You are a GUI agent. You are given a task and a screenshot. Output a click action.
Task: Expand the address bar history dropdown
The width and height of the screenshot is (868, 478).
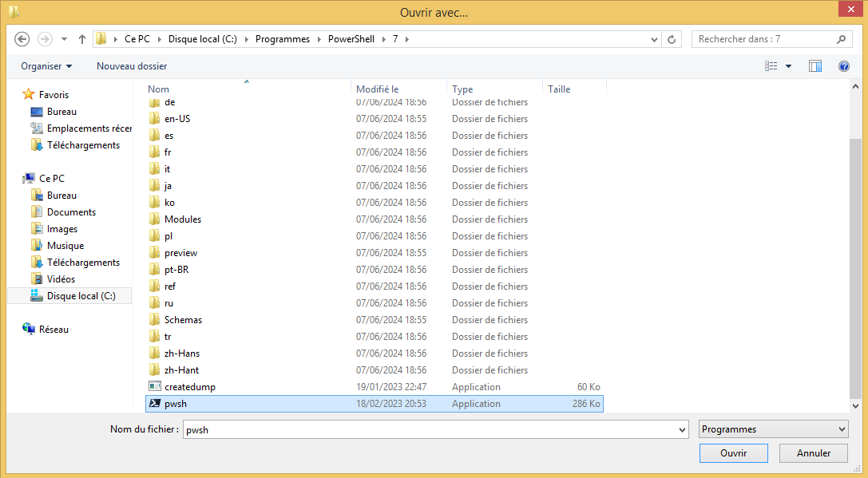click(x=654, y=39)
